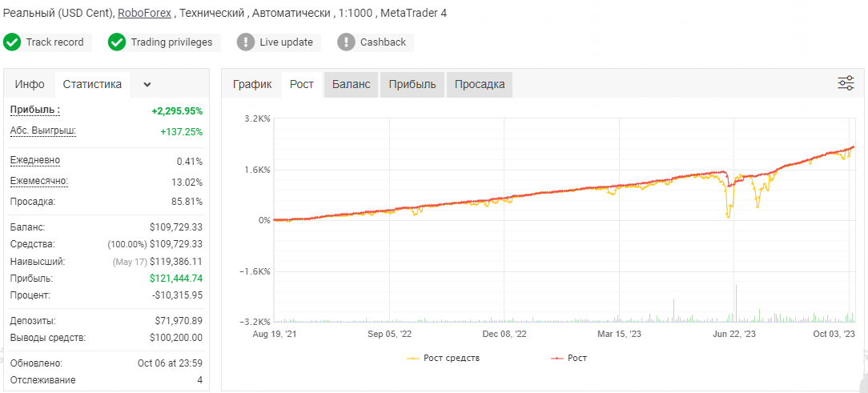Click the Trading privileges green checkmark icon
The width and height of the screenshot is (868, 393).
117,42
